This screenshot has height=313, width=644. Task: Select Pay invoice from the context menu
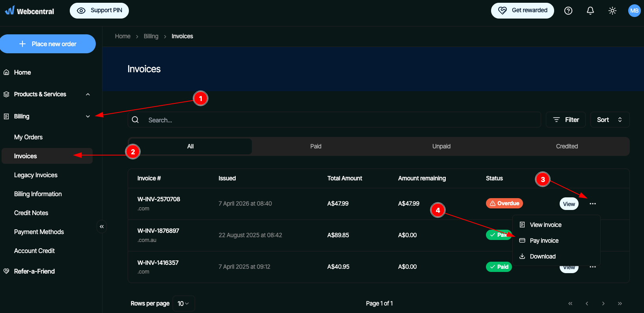pos(544,241)
